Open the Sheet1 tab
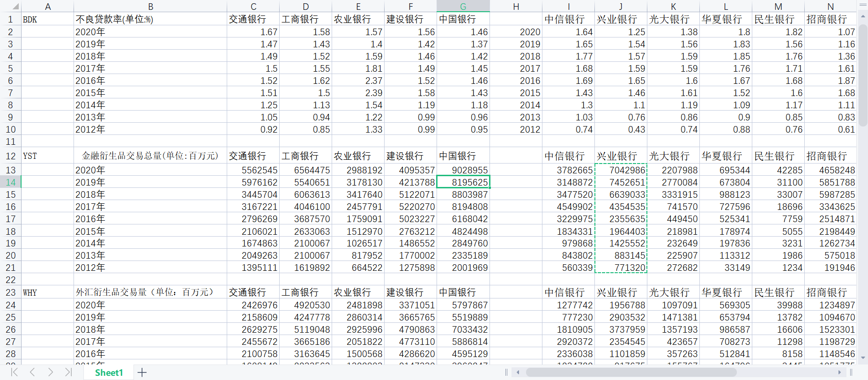868x380 pixels. 109,373
